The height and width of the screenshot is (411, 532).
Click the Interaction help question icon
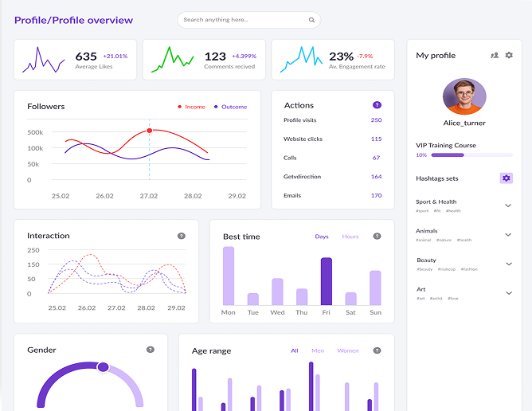182,236
